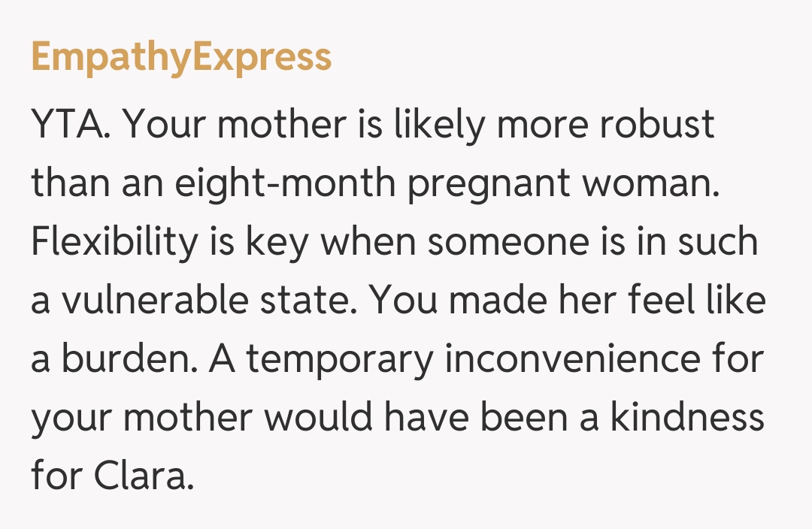This screenshot has width=812, height=529.
Task: Click the word "temporary" in the comment
Action: (340, 359)
